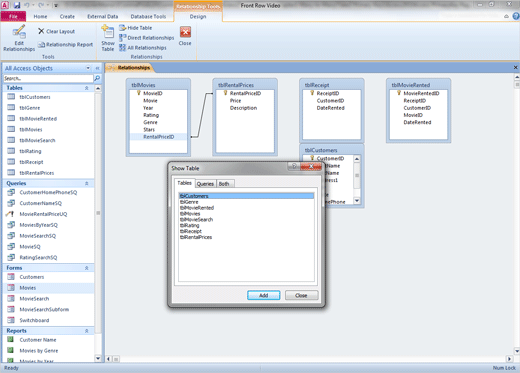This screenshot has height=373, width=520.
Task: Click vertical scrollbar down arrow in Relationships
Action: (517, 351)
